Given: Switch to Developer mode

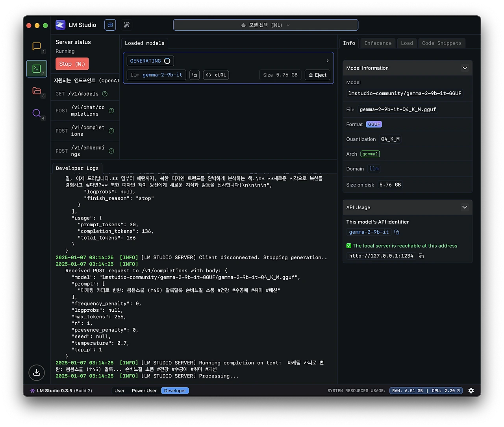Looking at the screenshot, I should click(x=175, y=391).
